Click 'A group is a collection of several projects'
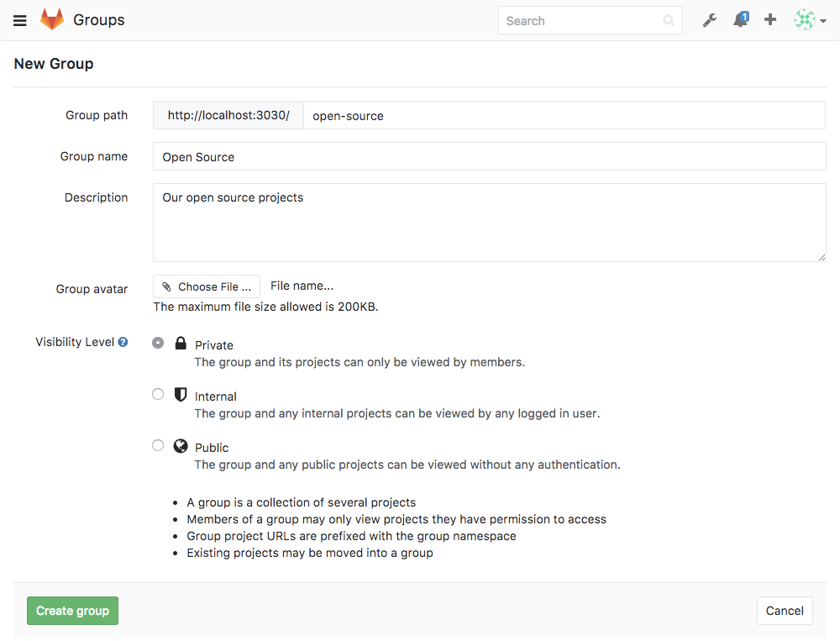This screenshot has width=840, height=641. click(x=301, y=502)
